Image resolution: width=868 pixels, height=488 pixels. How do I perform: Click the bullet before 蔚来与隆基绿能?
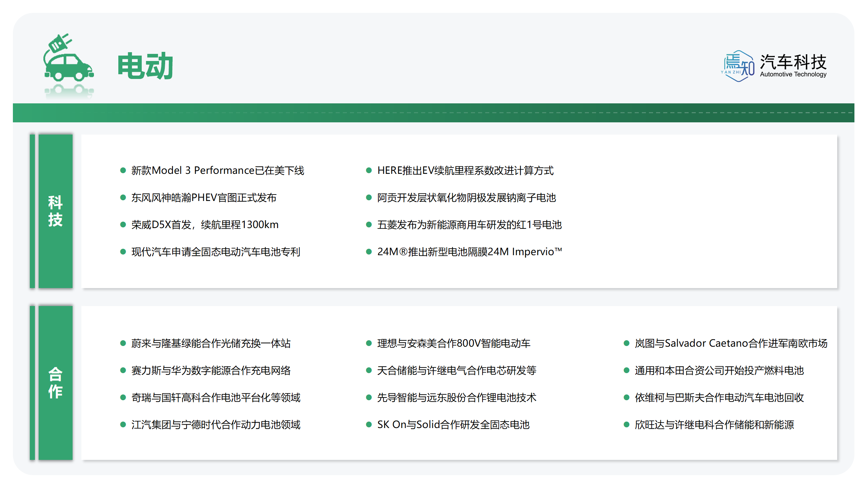point(123,343)
